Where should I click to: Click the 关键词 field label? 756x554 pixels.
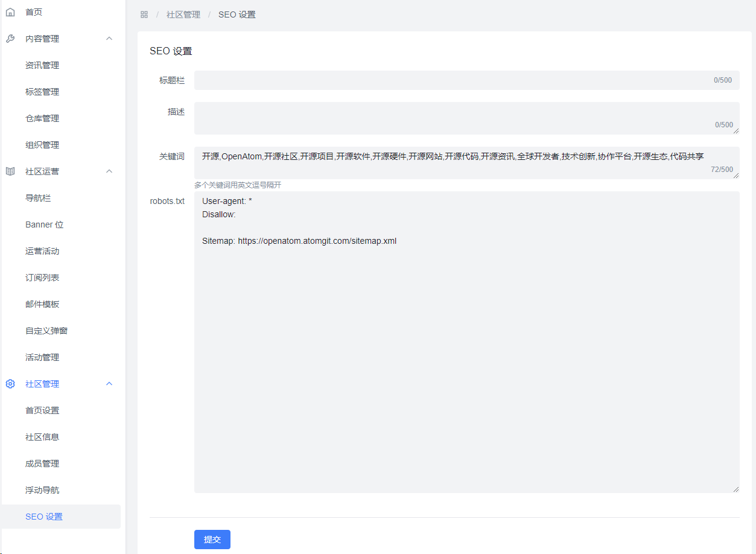point(172,156)
